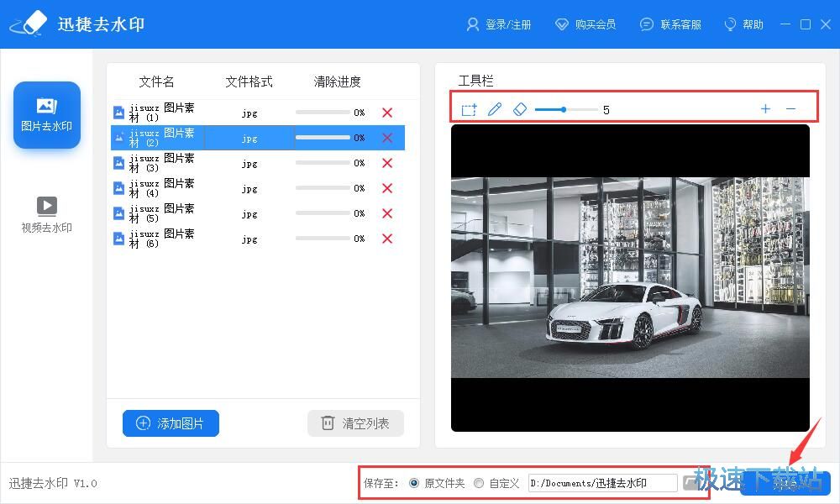Viewport: 840px width, 504px height.
Task: Delete 图片素材(1) with its red X
Action: click(386, 112)
